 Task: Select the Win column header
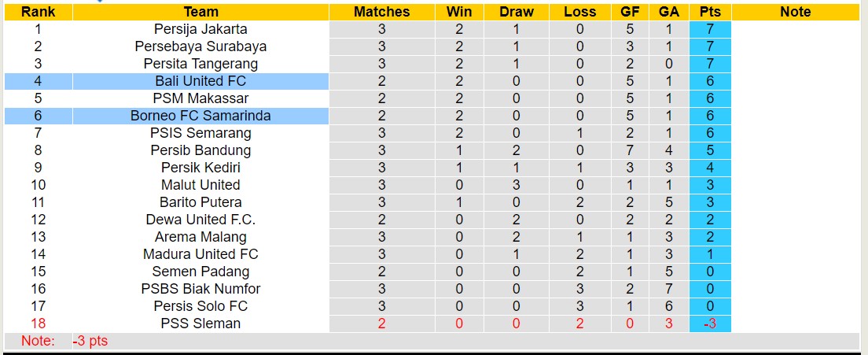tap(459, 12)
